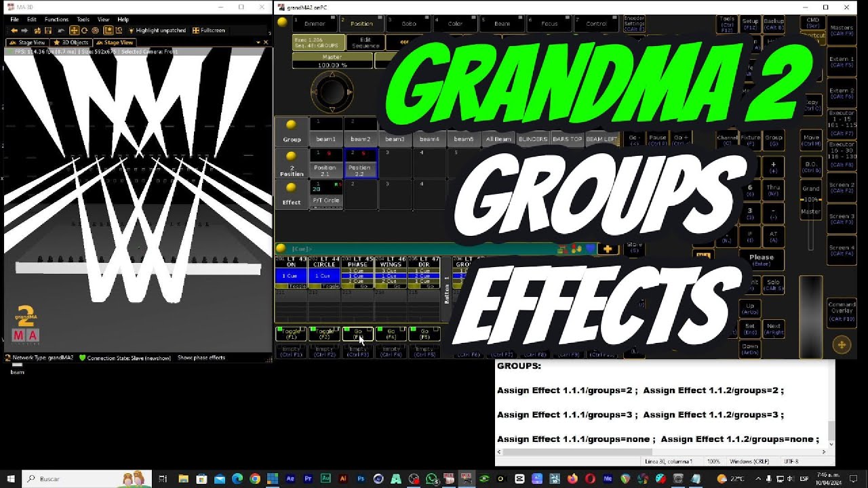Image resolution: width=868 pixels, height=488 pixels.
Task: Open the Help menu in MA 3D
Action: click(123, 20)
